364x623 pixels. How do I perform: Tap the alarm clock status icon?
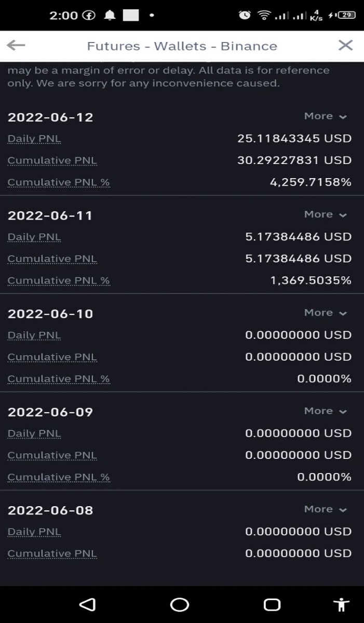245,15
